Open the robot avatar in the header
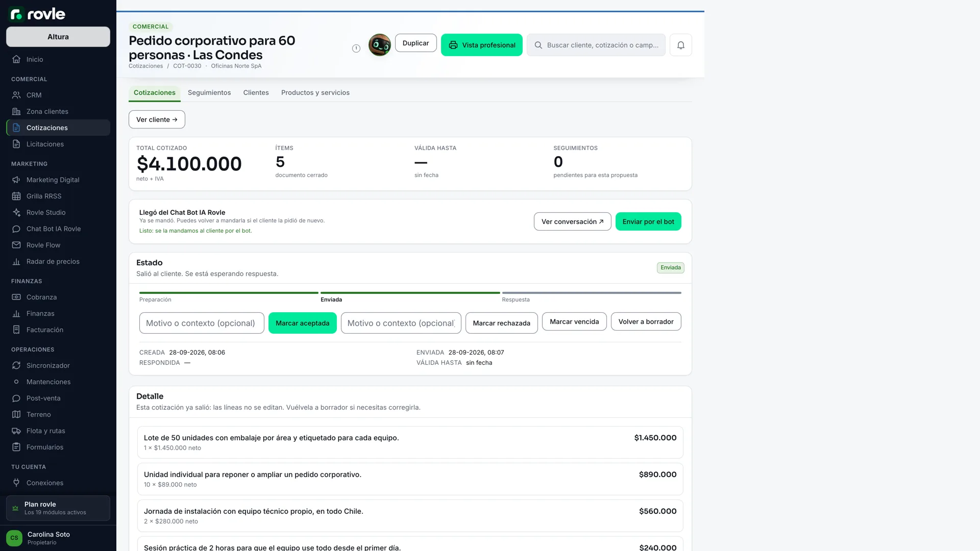 tap(380, 45)
